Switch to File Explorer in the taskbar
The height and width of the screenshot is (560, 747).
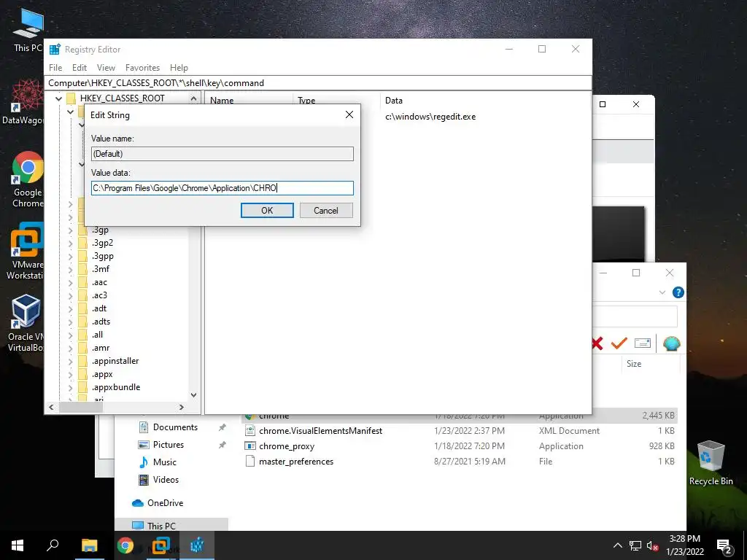[89, 545]
